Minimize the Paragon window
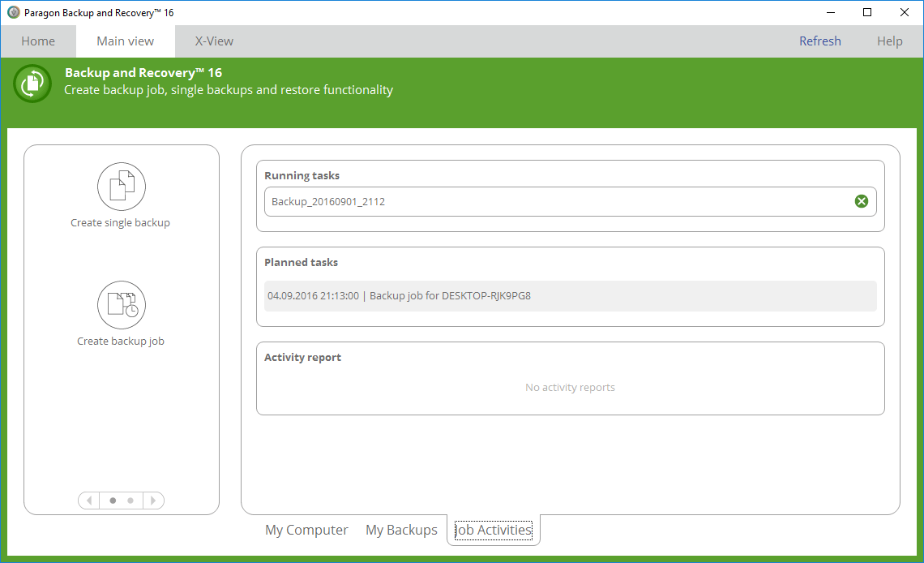Screen dimensions: 924x563 coord(831,12)
